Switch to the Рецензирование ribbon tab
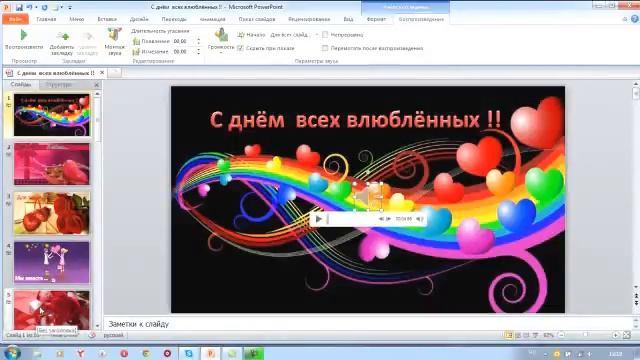The height and width of the screenshot is (360, 640). click(x=309, y=19)
